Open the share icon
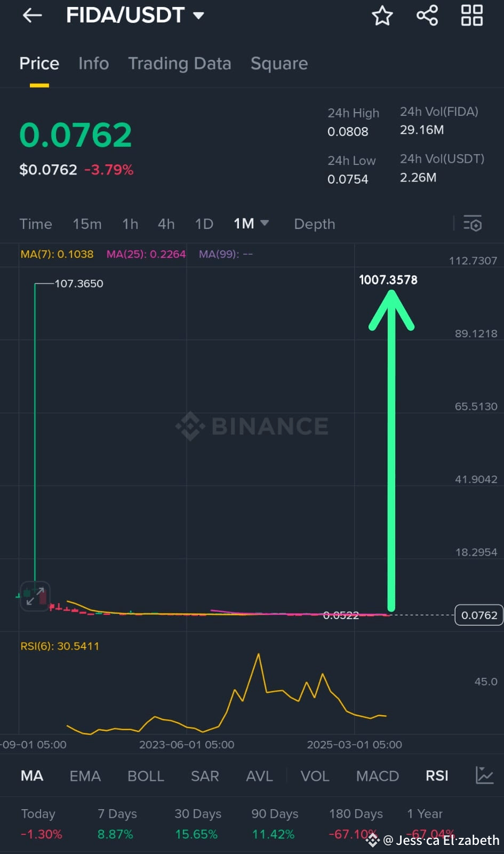The image size is (504, 854). (427, 15)
